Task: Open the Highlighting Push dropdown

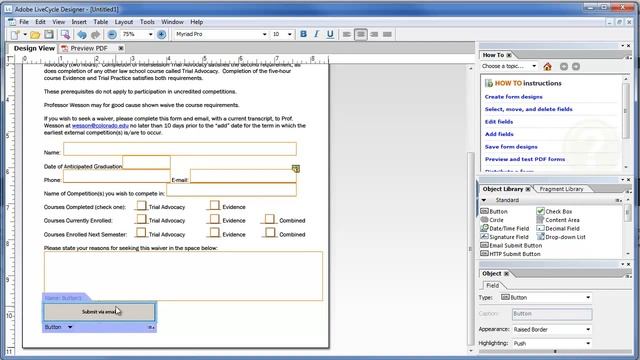Action: tap(588, 344)
